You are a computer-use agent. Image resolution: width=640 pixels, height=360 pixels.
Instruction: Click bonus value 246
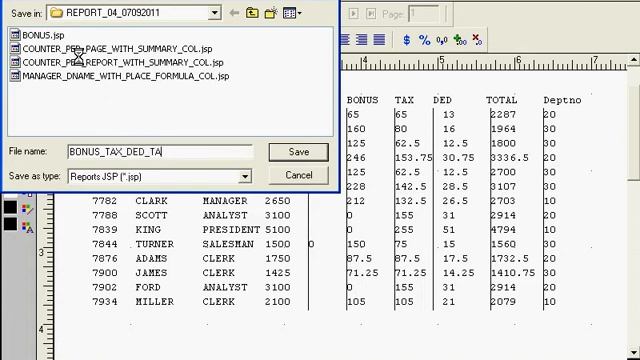356,158
